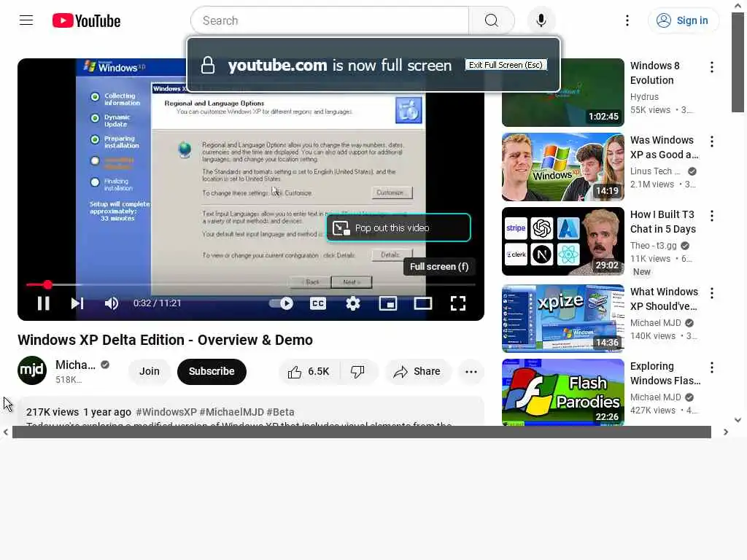The width and height of the screenshot is (747, 560).
Task: Open the settings three-dot menu near Sign in
Action: pyautogui.click(x=627, y=20)
